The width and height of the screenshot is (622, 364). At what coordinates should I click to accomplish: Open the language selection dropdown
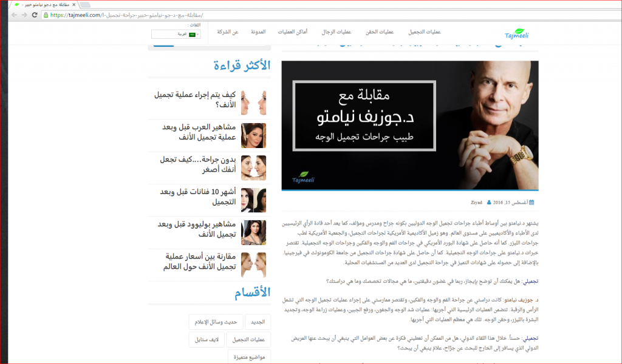[176, 35]
